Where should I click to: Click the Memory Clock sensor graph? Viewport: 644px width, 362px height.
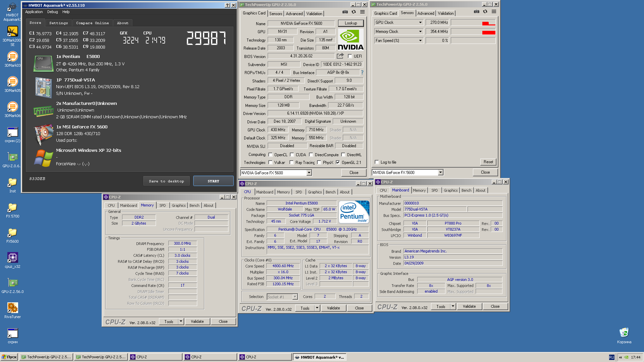tap(473, 32)
